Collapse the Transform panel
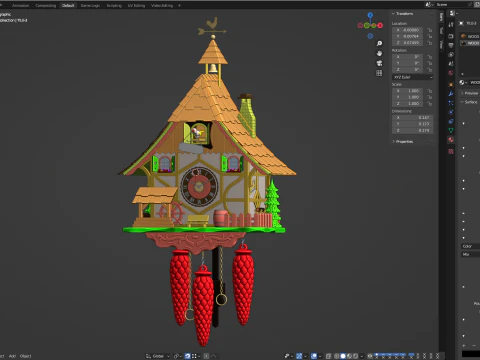Screen dimensions: 480x360 (x=403, y=14)
